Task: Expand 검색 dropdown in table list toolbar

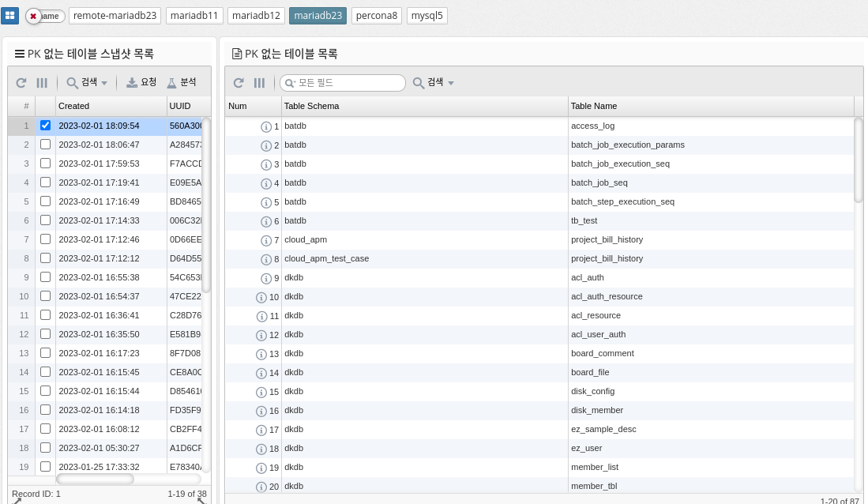Action: [434, 83]
